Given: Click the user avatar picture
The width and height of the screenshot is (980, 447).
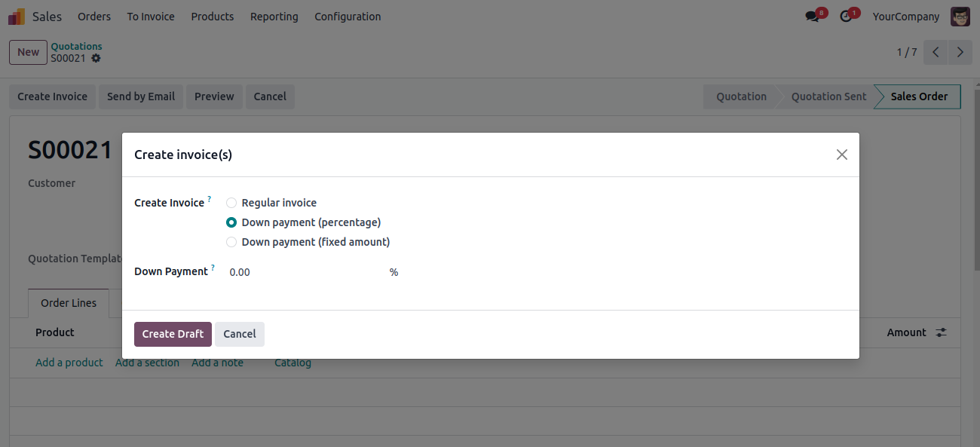Looking at the screenshot, I should 960,17.
